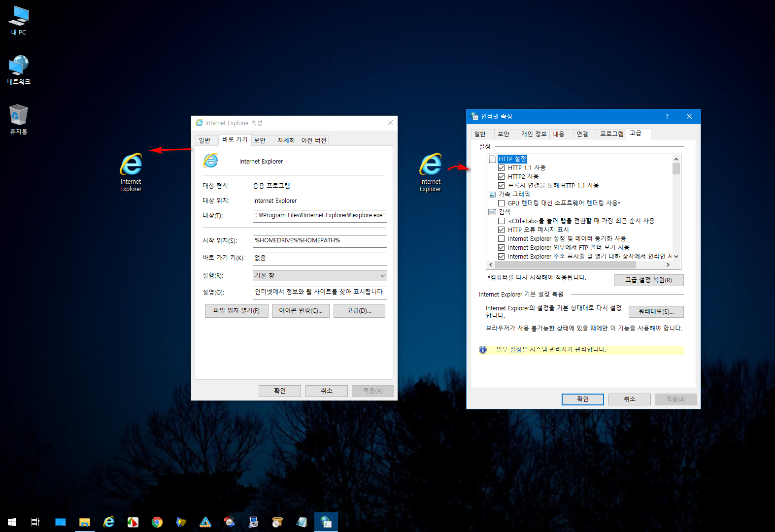Click 아이콘 변경(C)... button
Viewport: 775px width, 532px height.
pyautogui.click(x=301, y=311)
